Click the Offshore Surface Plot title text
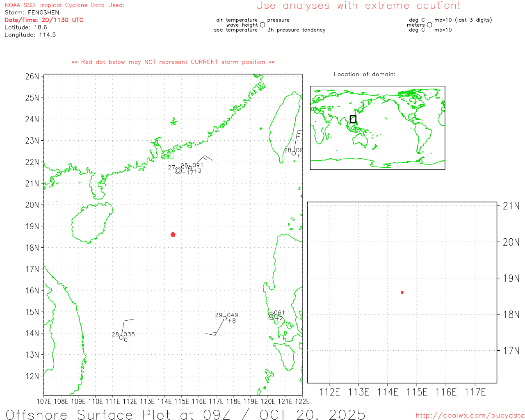Screen dimensions: 525x420 click(185, 414)
